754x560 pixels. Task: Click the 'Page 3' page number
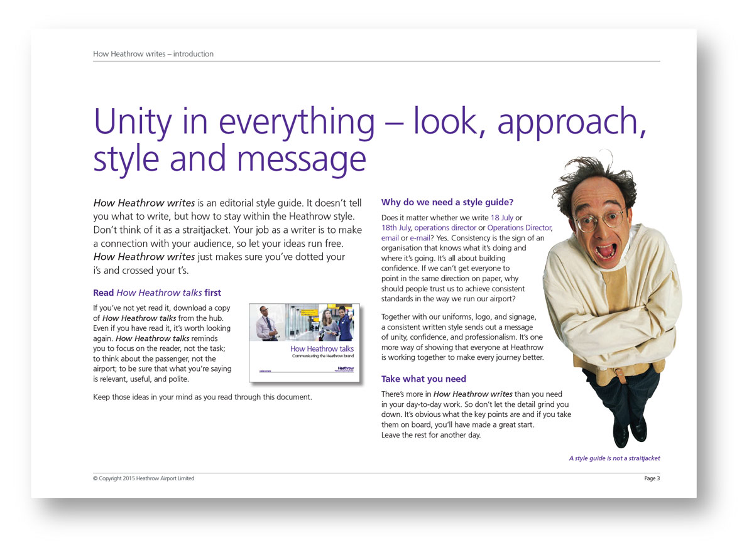(x=652, y=478)
